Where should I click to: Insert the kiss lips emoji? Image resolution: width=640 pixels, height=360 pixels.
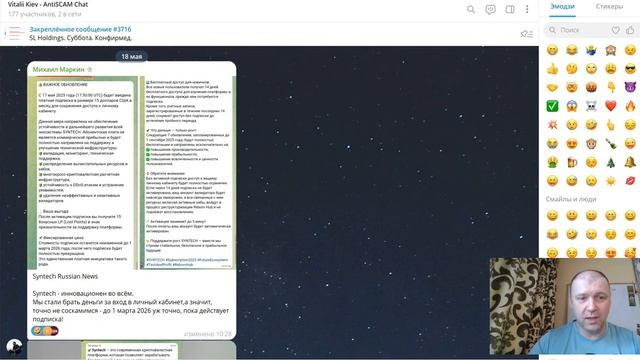(x=630, y=180)
